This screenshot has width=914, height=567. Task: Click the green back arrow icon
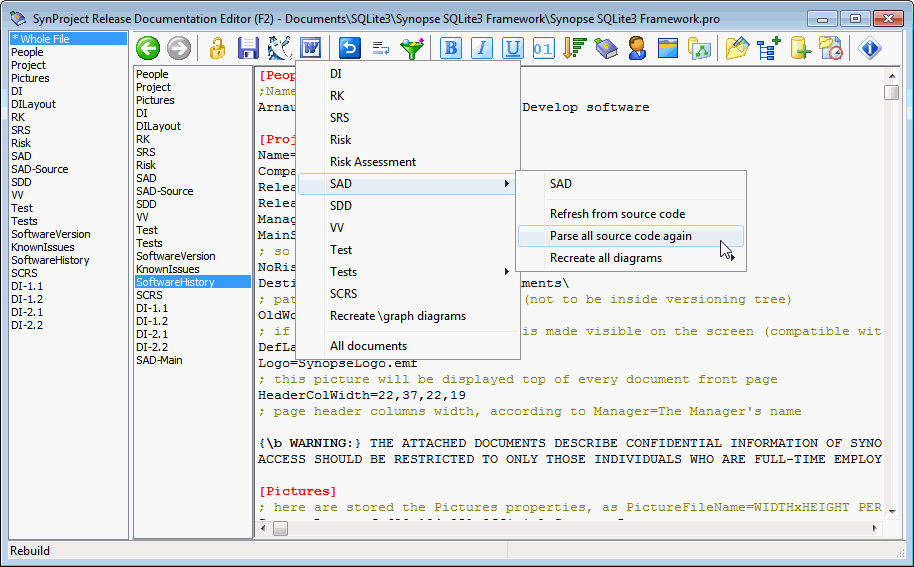tap(148, 48)
